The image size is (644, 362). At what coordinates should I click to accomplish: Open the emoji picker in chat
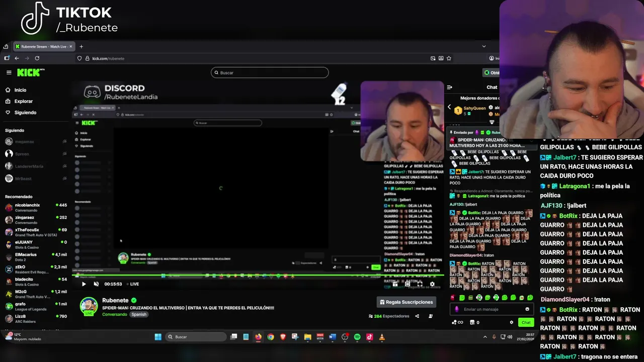(x=527, y=309)
